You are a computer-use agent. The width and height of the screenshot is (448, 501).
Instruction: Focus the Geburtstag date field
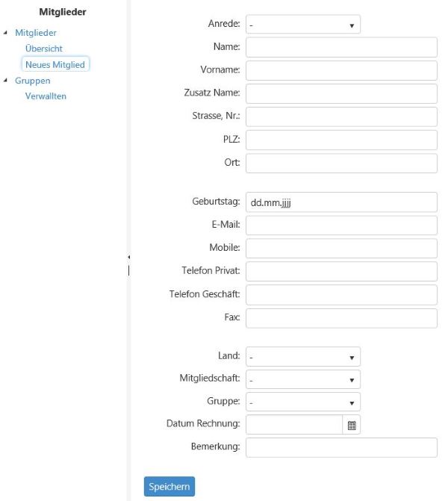tap(341, 202)
